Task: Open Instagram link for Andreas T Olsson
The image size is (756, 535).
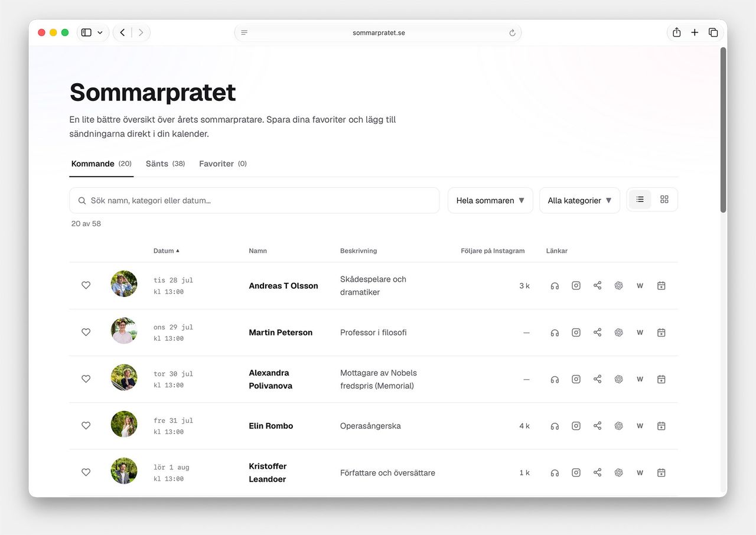Action: (x=576, y=286)
